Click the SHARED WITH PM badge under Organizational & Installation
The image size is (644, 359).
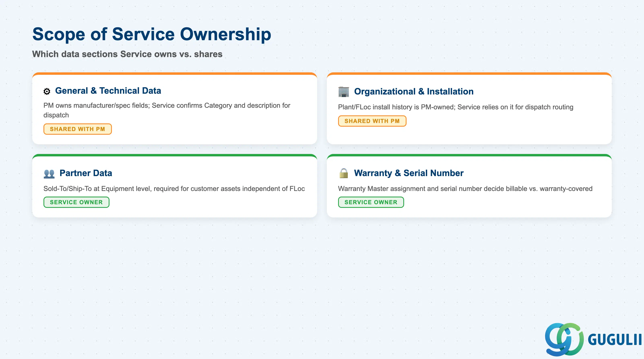click(372, 121)
